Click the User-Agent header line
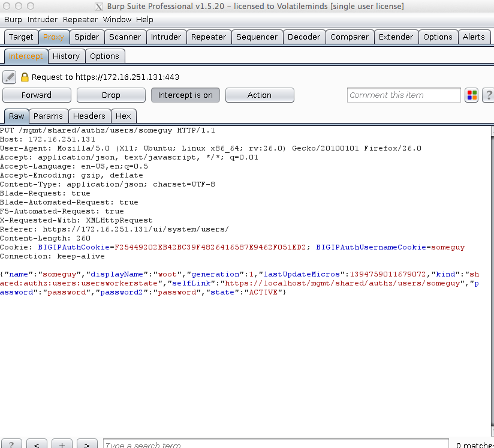The image size is (494, 448). [x=210, y=148]
